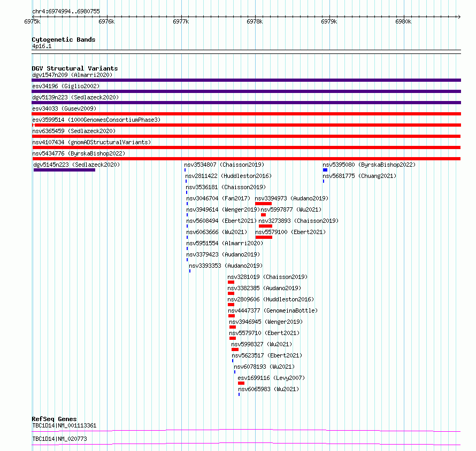
Task: Click the blue bar under nsv5395080
Action: 325,170
